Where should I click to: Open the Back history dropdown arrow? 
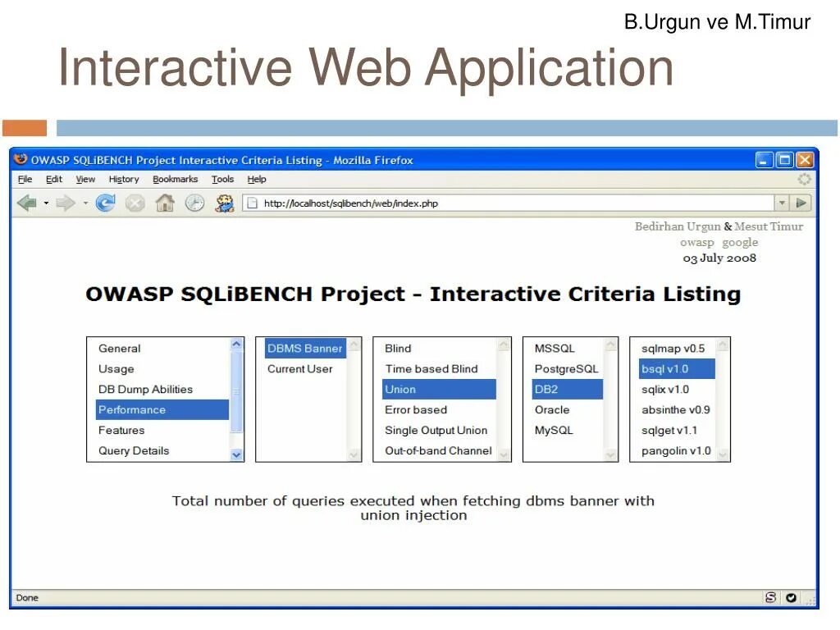46,203
